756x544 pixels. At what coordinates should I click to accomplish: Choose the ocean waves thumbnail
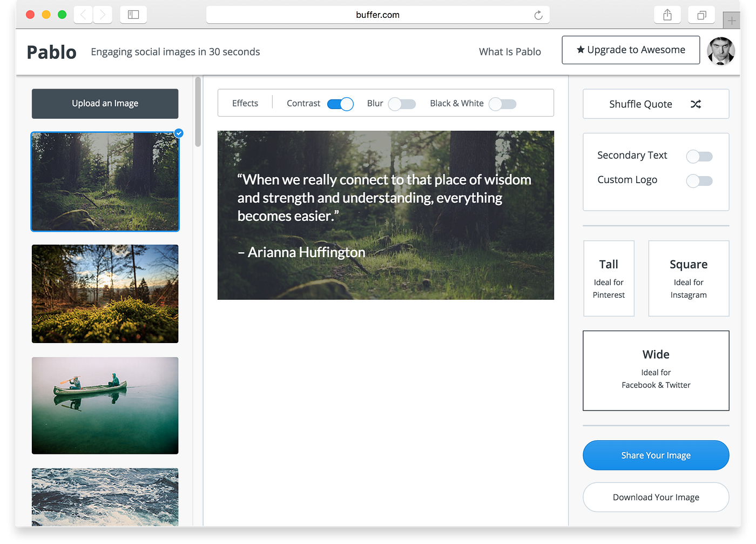pos(105,497)
